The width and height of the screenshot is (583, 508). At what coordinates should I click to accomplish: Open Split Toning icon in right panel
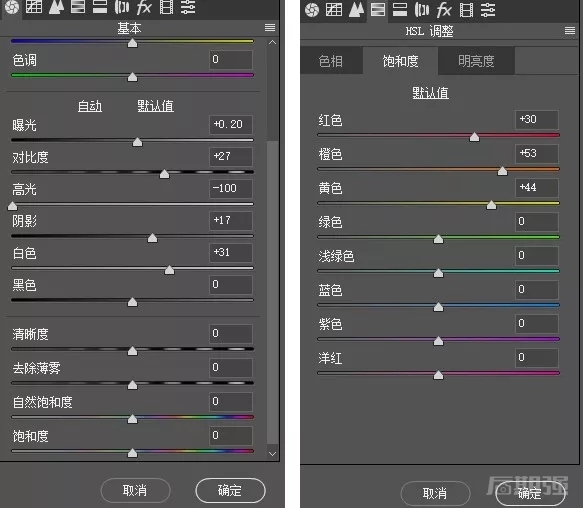pos(400,10)
